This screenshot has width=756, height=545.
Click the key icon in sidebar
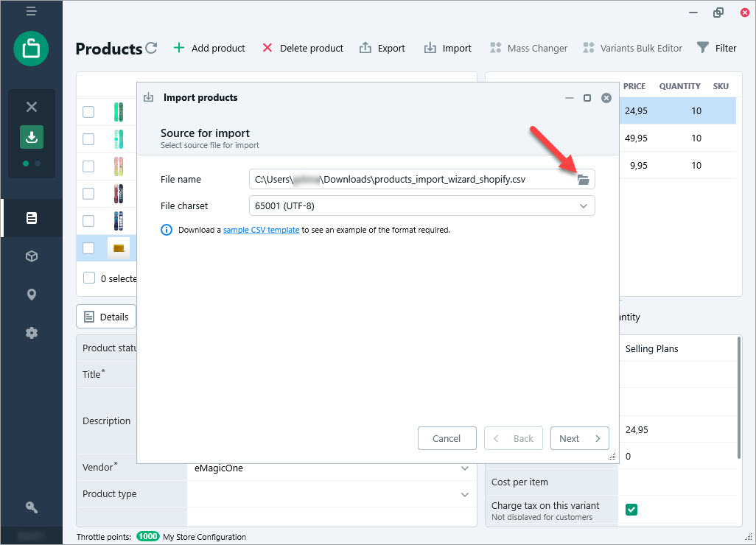click(32, 507)
